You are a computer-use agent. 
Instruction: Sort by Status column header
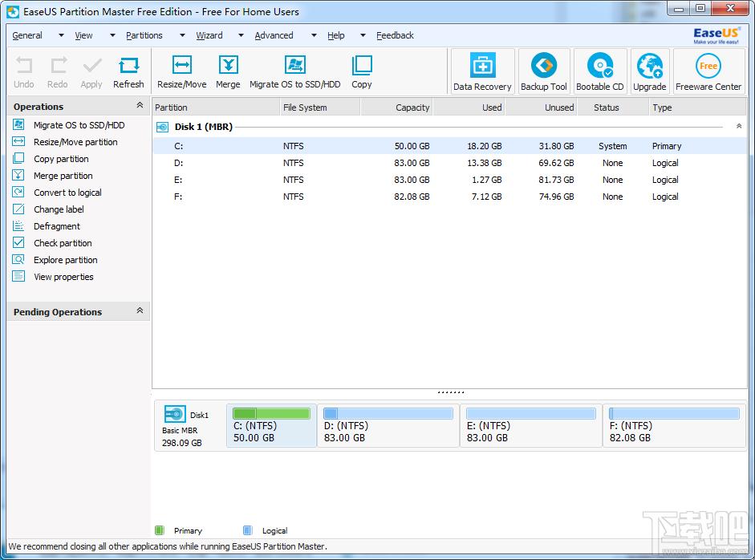tap(613, 108)
